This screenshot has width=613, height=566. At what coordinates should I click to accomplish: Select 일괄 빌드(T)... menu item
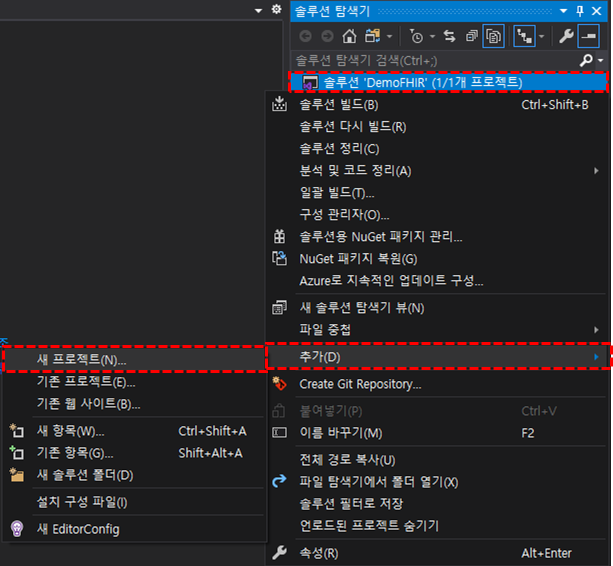[436, 193]
